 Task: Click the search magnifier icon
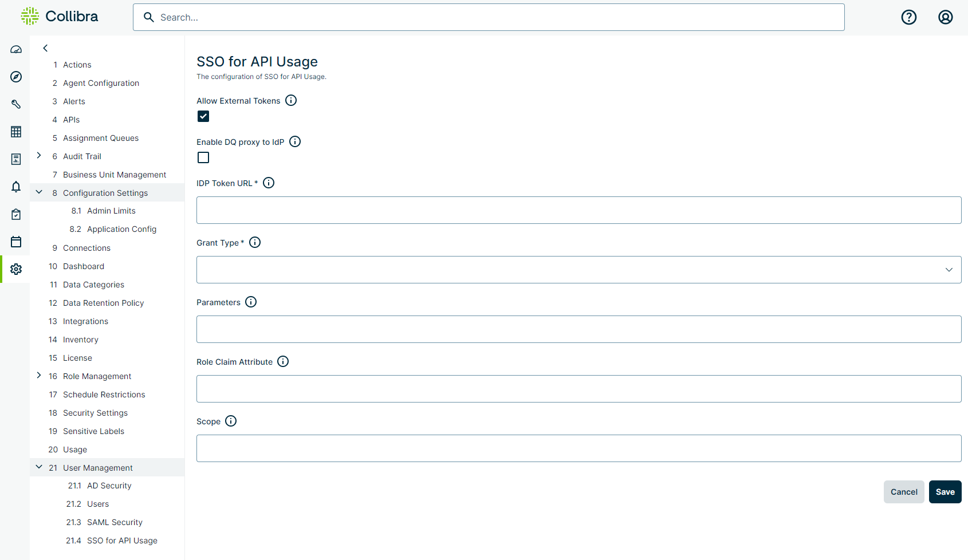tap(149, 17)
